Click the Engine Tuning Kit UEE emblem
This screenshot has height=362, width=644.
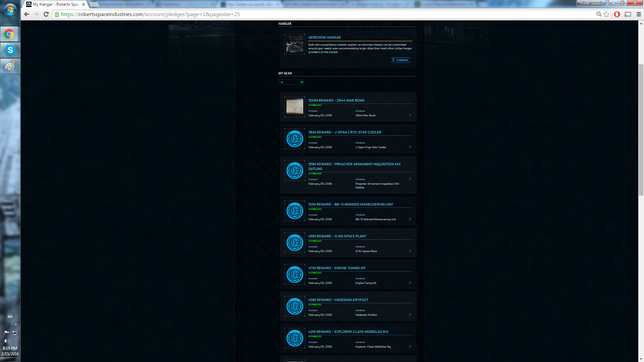pos(295,275)
